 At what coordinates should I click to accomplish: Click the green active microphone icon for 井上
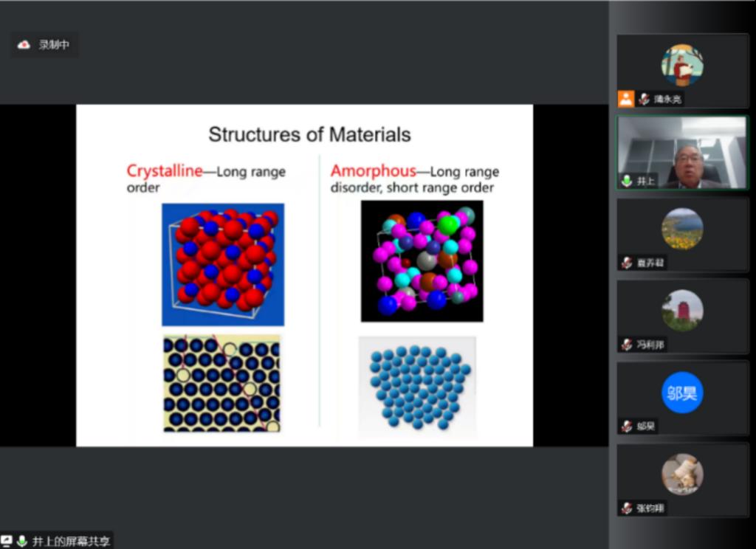point(627,181)
